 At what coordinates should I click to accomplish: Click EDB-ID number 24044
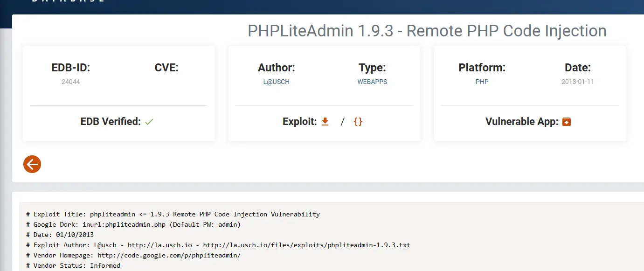(70, 82)
